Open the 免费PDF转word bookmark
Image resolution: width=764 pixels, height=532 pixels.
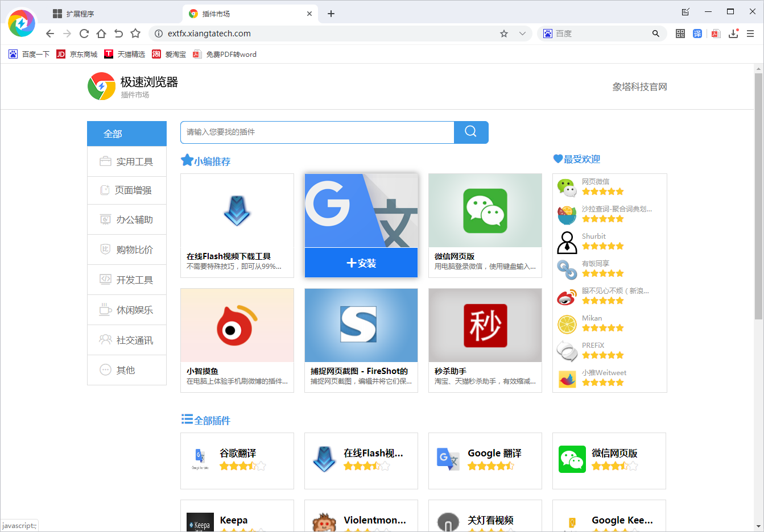[x=225, y=54]
